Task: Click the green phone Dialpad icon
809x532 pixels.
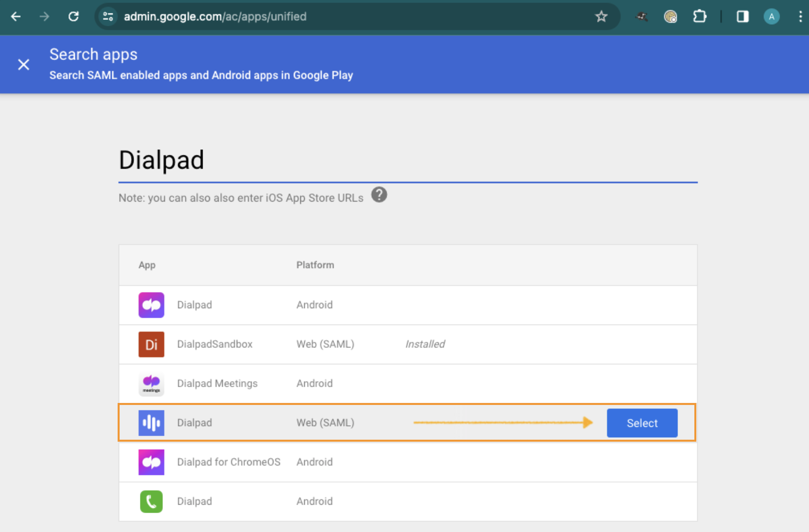Action: [x=151, y=501]
